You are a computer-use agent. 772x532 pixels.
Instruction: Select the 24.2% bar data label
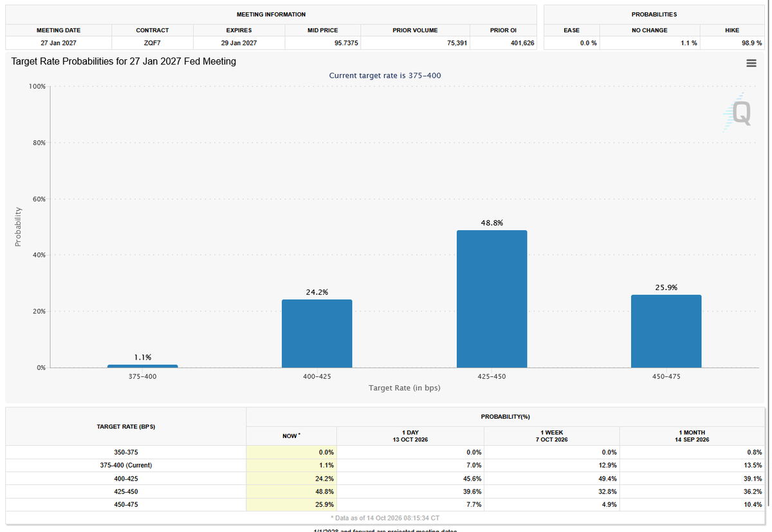[x=317, y=292]
